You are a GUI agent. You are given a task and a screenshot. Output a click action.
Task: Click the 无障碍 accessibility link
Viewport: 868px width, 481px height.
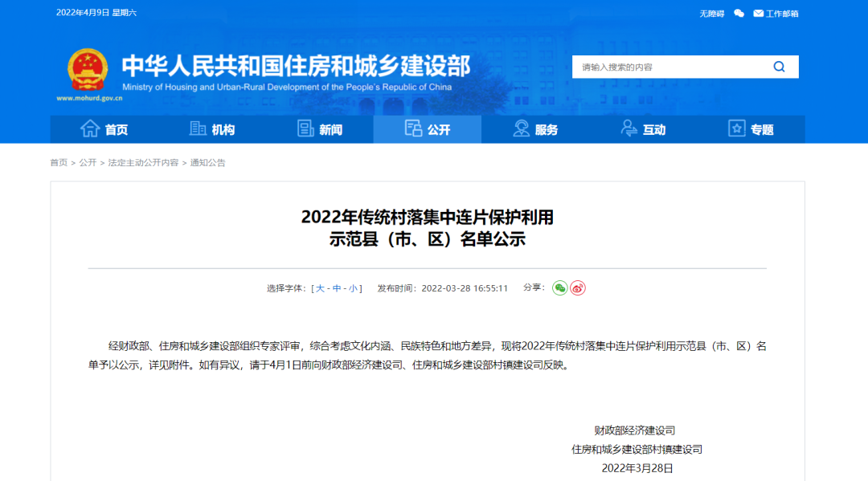pyautogui.click(x=711, y=14)
